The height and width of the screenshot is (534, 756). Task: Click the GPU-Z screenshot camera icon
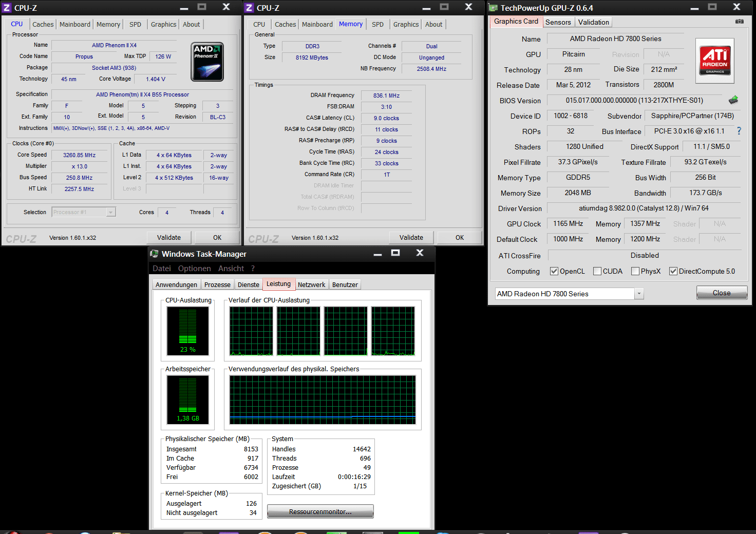[739, 22]
